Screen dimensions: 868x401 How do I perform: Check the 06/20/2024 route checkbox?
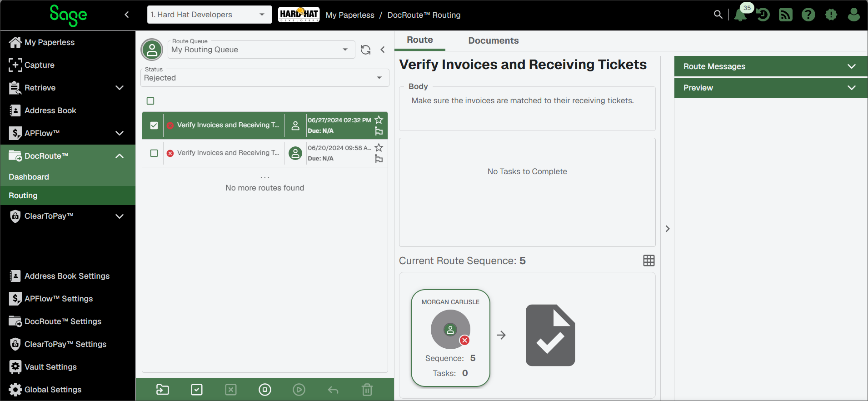(154, 153)
